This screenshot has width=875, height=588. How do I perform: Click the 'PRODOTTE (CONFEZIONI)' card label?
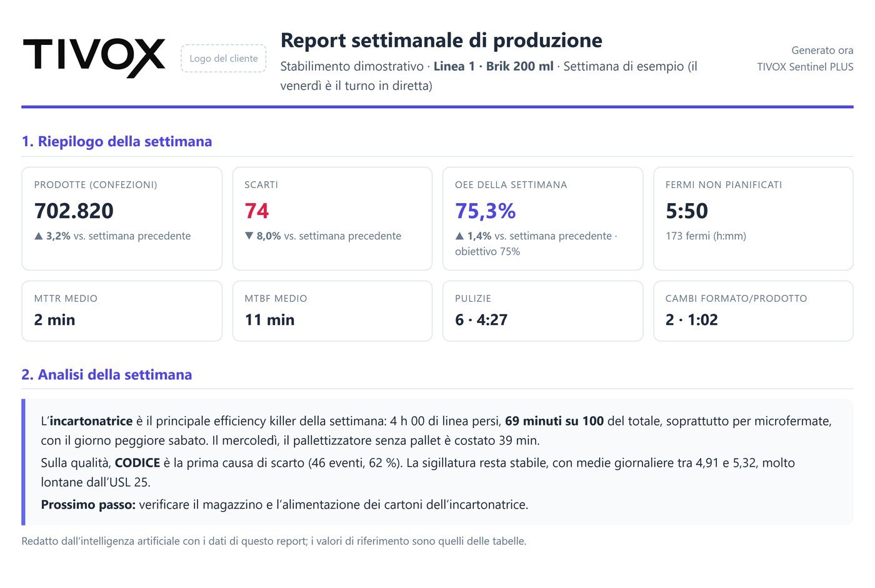pyautogui.click(x=96, y=185)
